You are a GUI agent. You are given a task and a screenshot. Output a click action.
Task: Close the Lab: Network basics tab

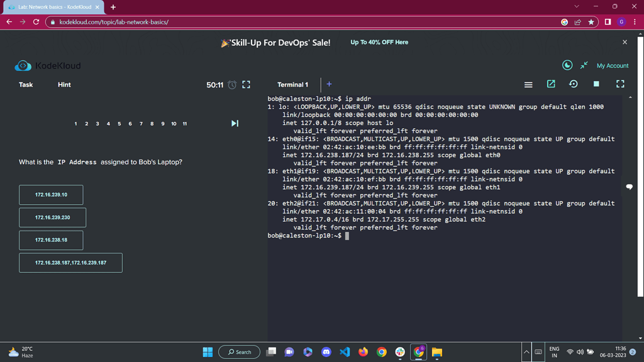(97, 7)
